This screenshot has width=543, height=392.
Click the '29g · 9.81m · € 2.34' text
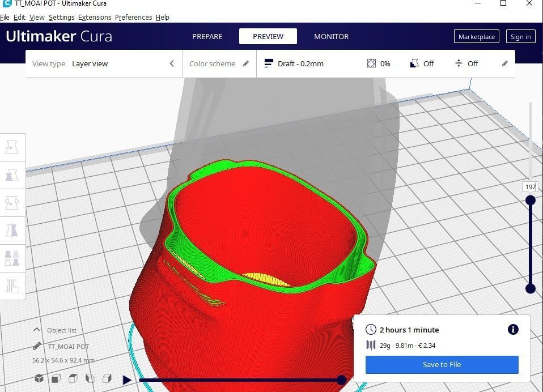click(407, 346)
